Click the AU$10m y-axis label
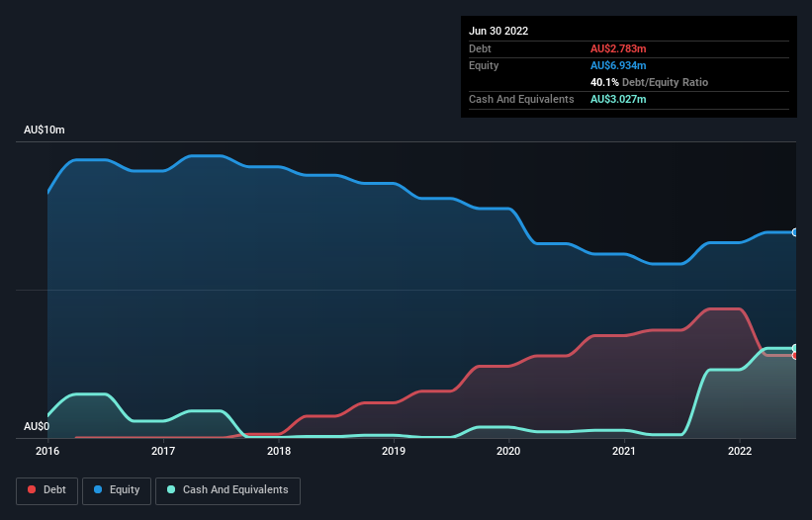The height and width of the screenshot is (520, 812). tap(45, 130)
